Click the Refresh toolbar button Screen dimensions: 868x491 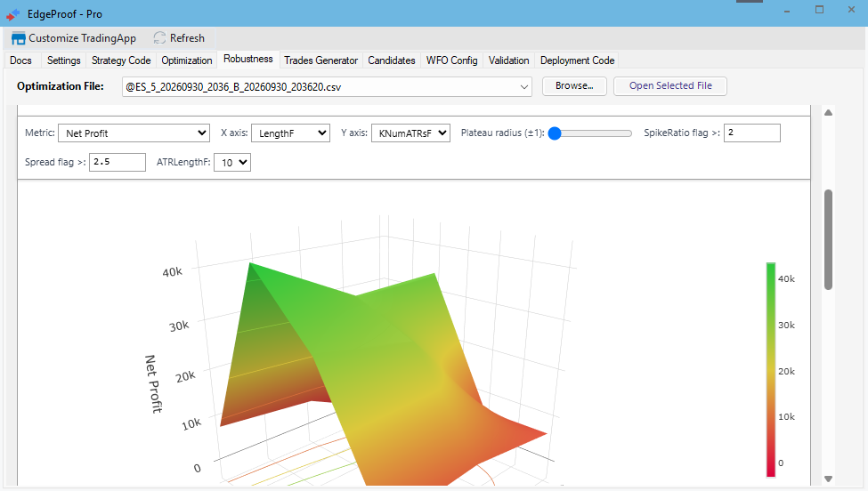click(179, 38)
